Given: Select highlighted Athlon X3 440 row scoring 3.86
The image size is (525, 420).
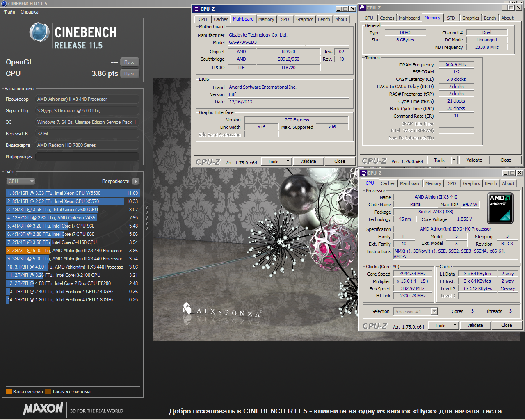Looking at the screenshot, I should point(73,251).
